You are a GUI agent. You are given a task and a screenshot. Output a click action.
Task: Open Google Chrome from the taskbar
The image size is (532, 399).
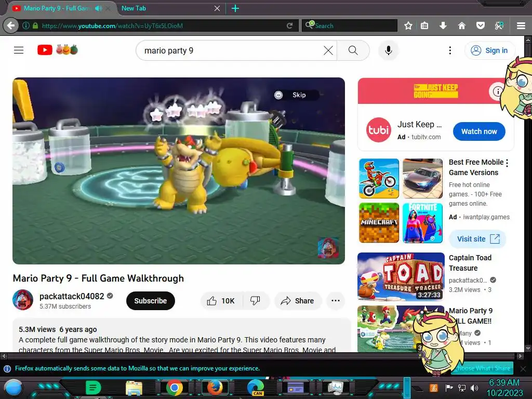pyautogui.click(x=175, y=388)
